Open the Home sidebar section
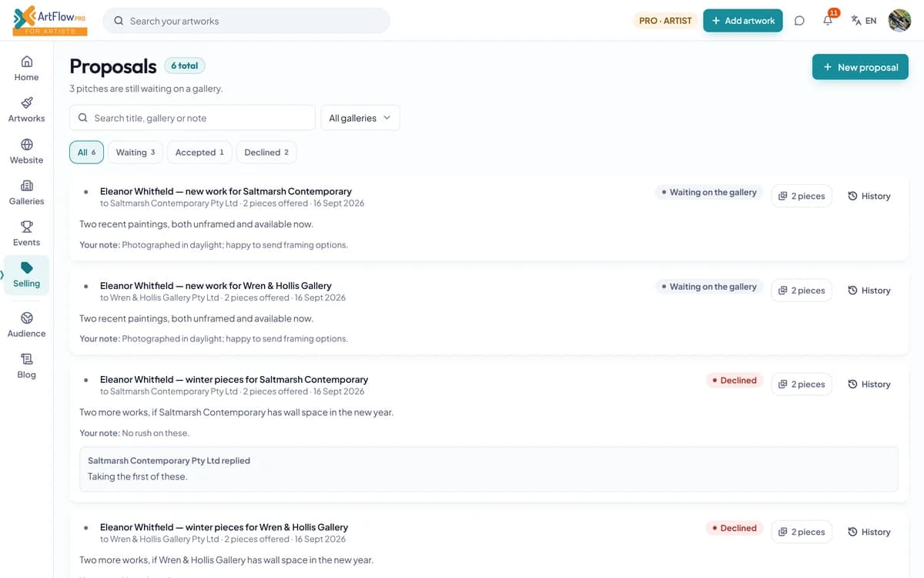924x578 pixels. [26, 68]
